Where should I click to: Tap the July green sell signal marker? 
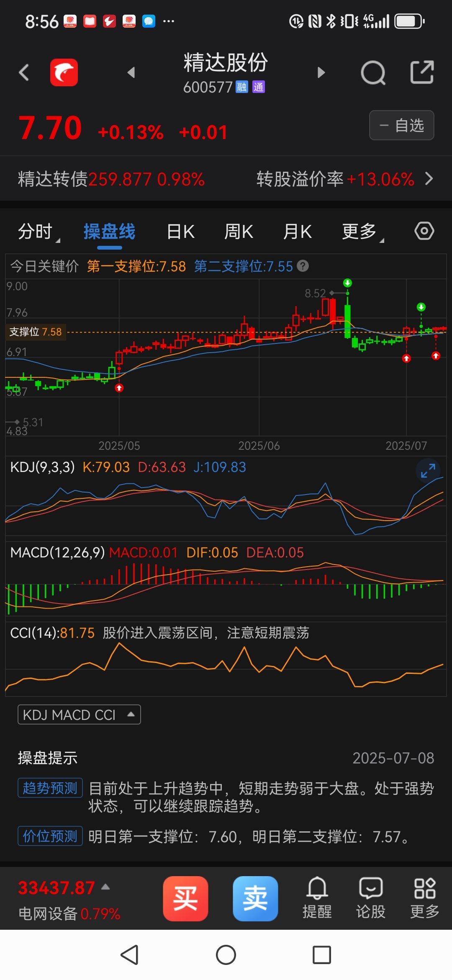pyautogui.click(x=421, y=307)
